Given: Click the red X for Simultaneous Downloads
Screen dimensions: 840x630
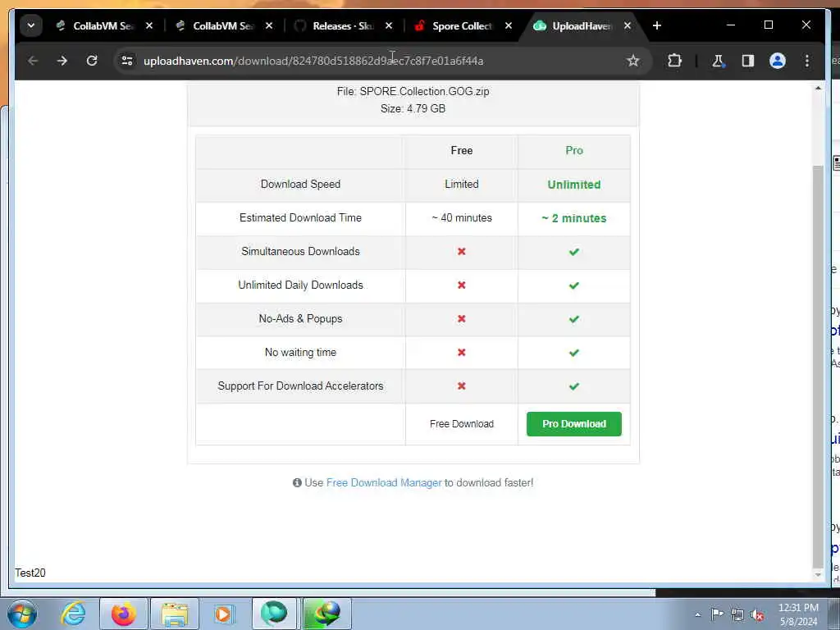Looking at the screenshot, I should point(462,251).
